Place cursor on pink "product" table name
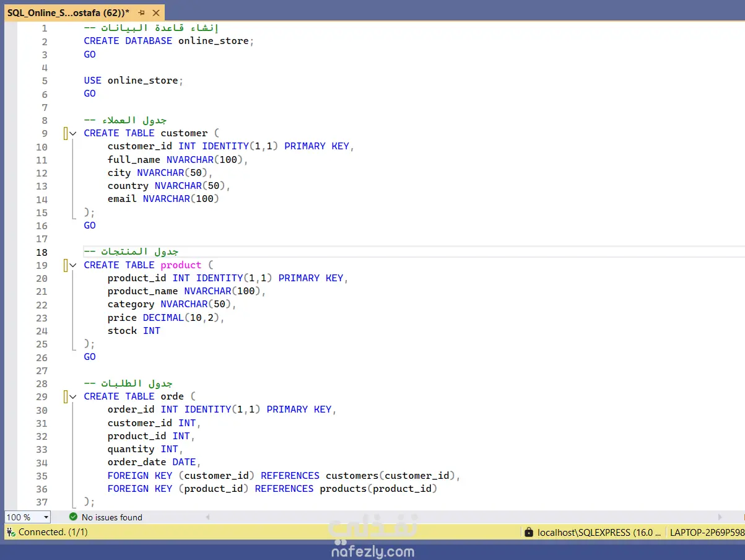Screen dimensions: 745x560 (x=181, y=265)
